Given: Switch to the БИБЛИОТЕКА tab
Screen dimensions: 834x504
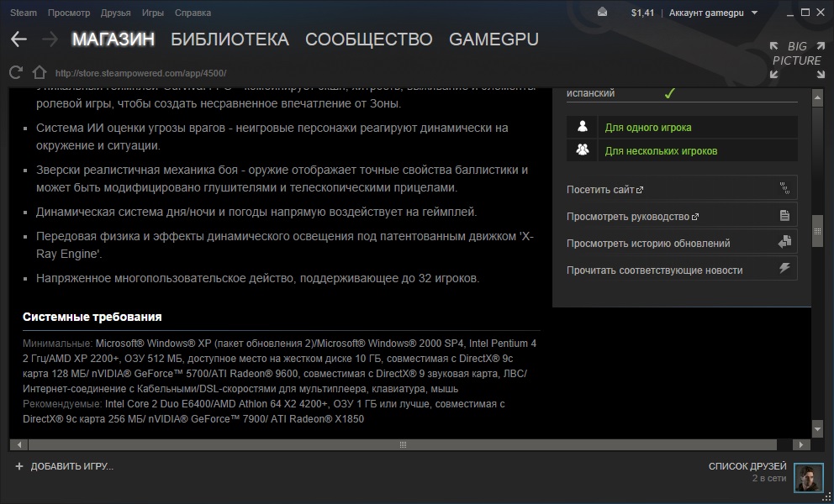Looking at the screenshot, I should pyautogui.click(x=230, y=39).
